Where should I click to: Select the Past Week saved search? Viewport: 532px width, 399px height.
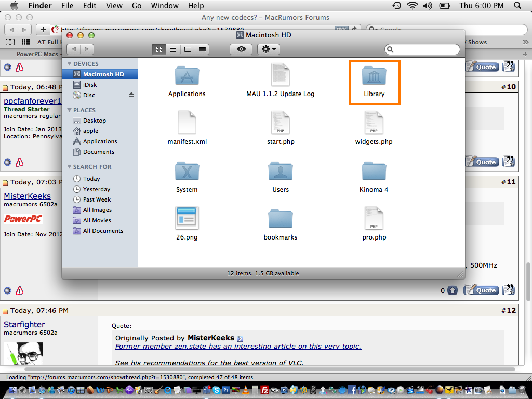click(100, 199)
